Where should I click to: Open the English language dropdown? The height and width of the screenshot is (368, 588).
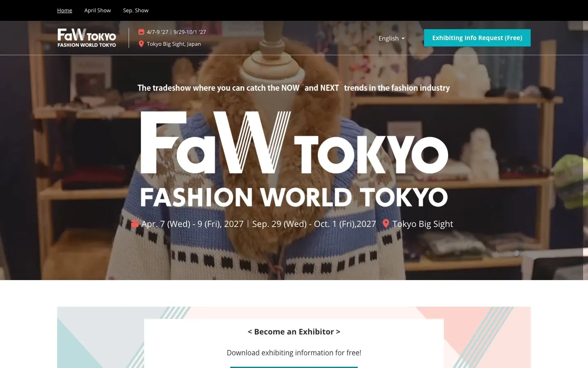[391, 38]
